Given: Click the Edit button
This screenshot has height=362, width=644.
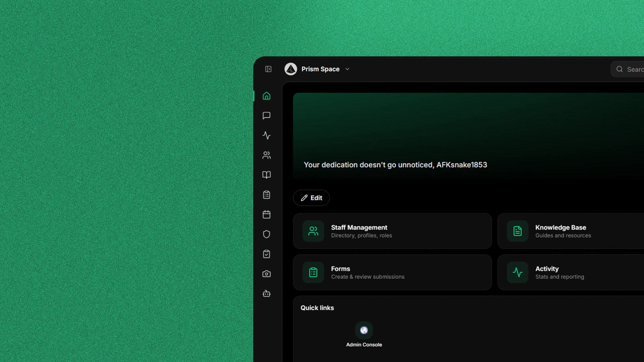Looking at the screenshot, I should [x=311, y=198].
